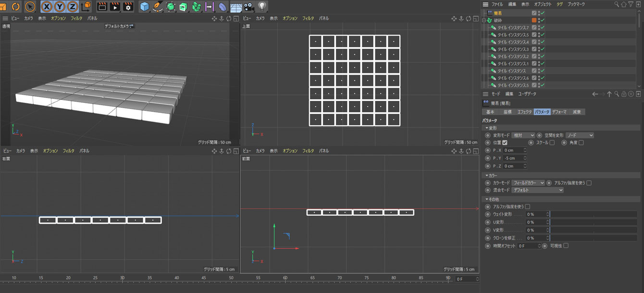Select the Floor environment icon
The image size is (644, 293).
pos(236,7)
